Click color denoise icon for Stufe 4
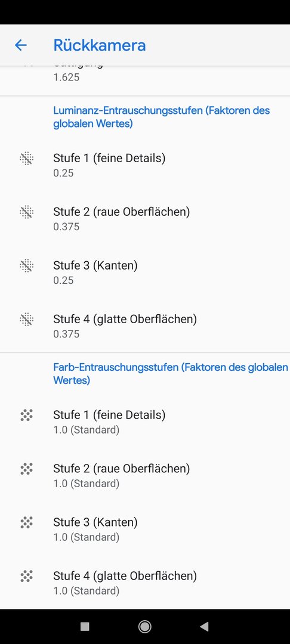 [27, 576]
